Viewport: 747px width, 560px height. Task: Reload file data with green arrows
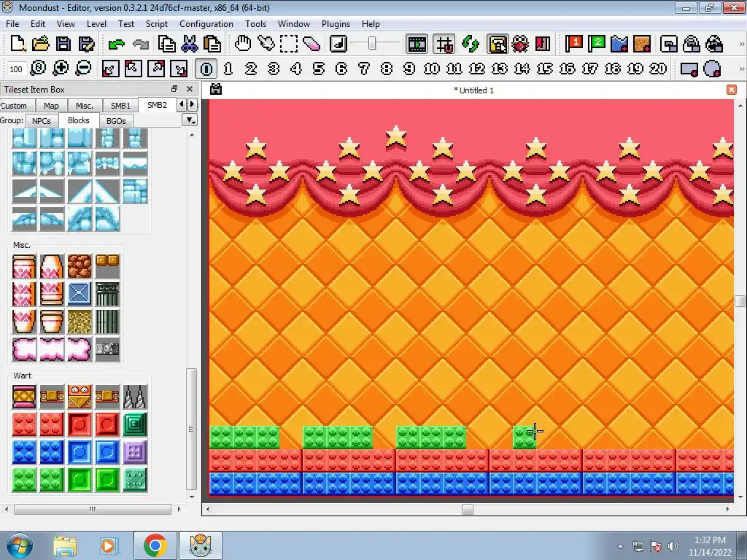(471, 44)
